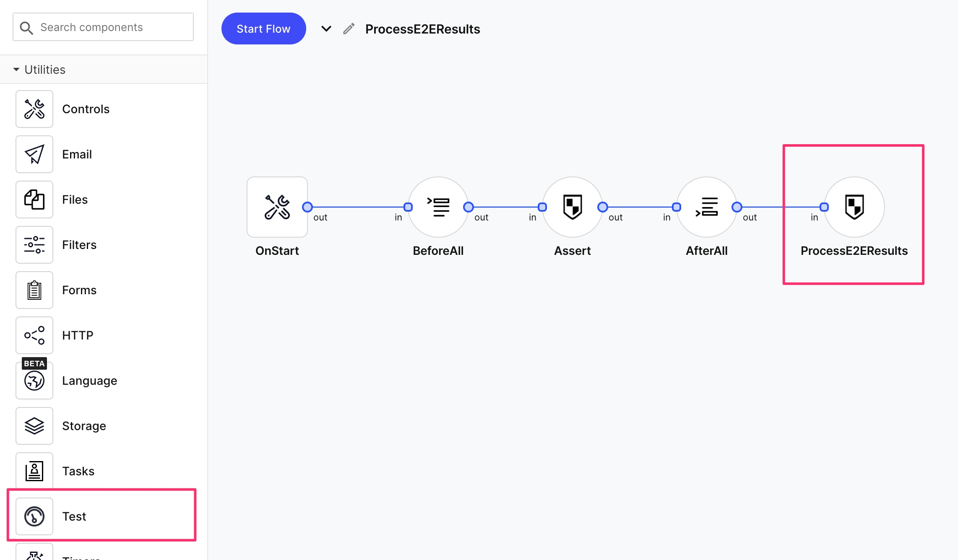Open the Filters sliders icon
The height and width of the screenshot is (560, 958).
tap(34, 245)
